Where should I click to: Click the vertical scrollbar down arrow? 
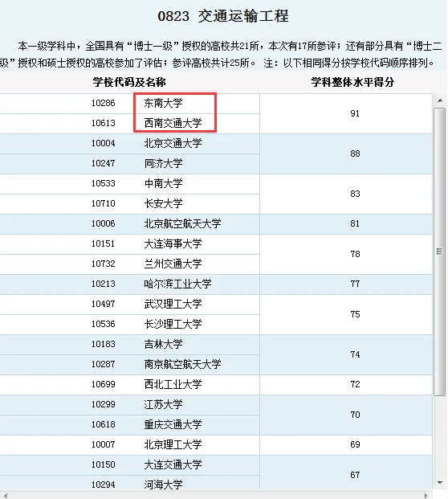click(440, 483)
